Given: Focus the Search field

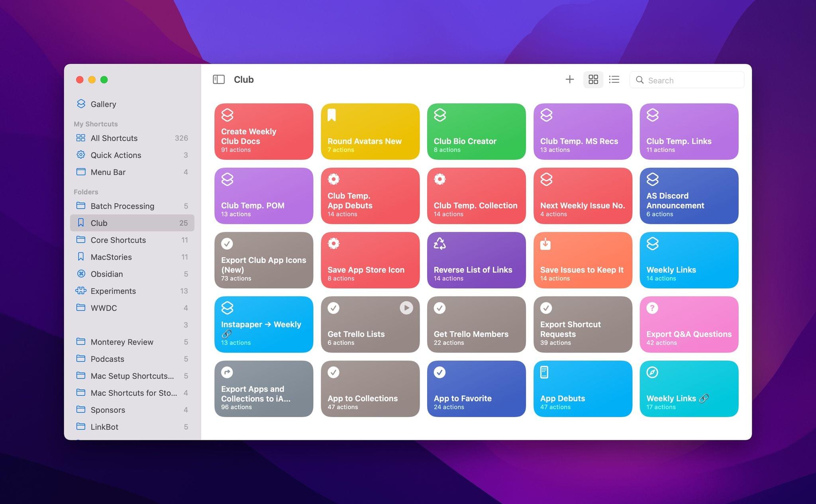Looking at the screenshot, I should [x=687, y=80].
